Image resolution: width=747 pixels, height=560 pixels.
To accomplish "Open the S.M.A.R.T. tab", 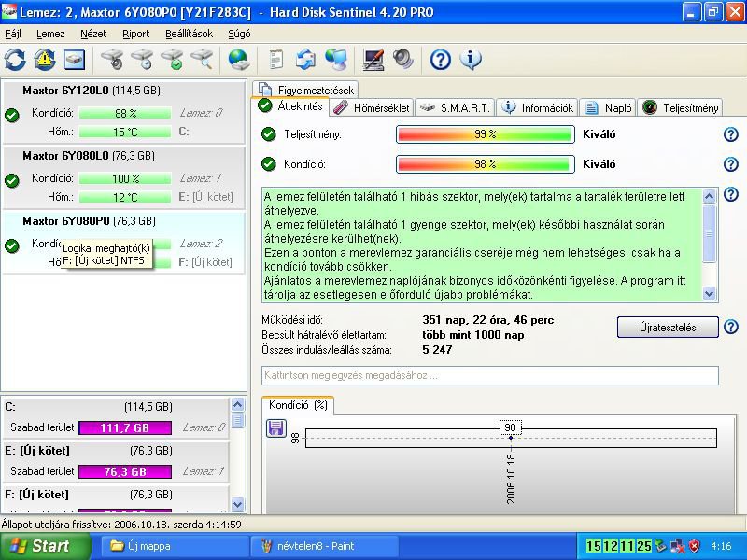I will pyautogui.click(x=455, y=108).
